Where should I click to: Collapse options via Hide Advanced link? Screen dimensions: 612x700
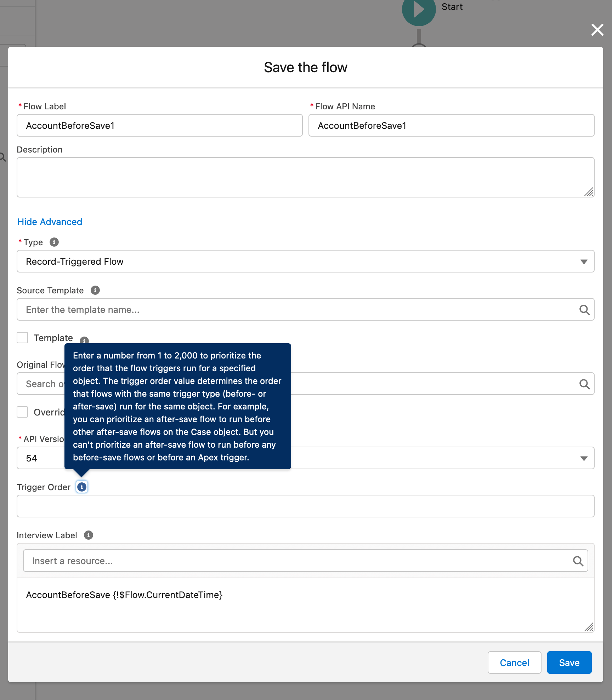coord(50,222)
